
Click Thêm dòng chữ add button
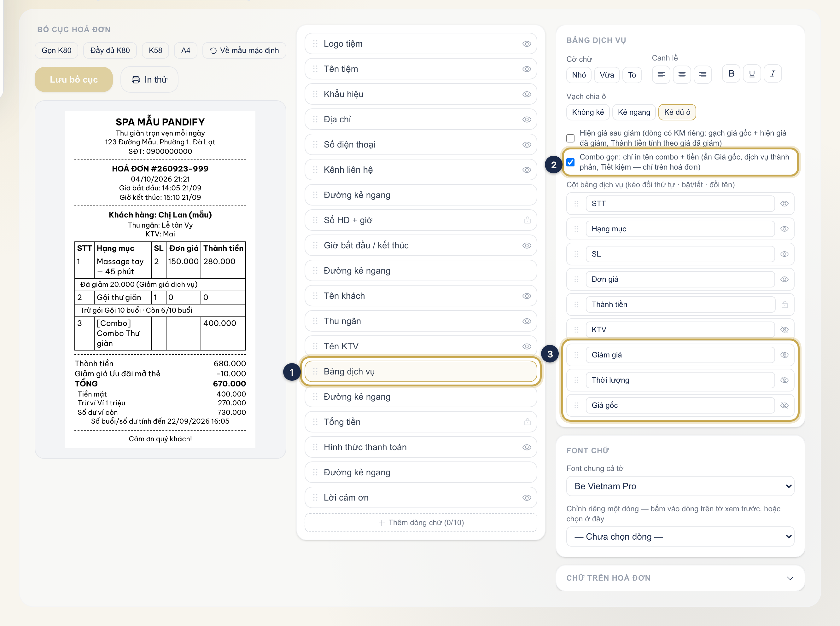(421, 523)
